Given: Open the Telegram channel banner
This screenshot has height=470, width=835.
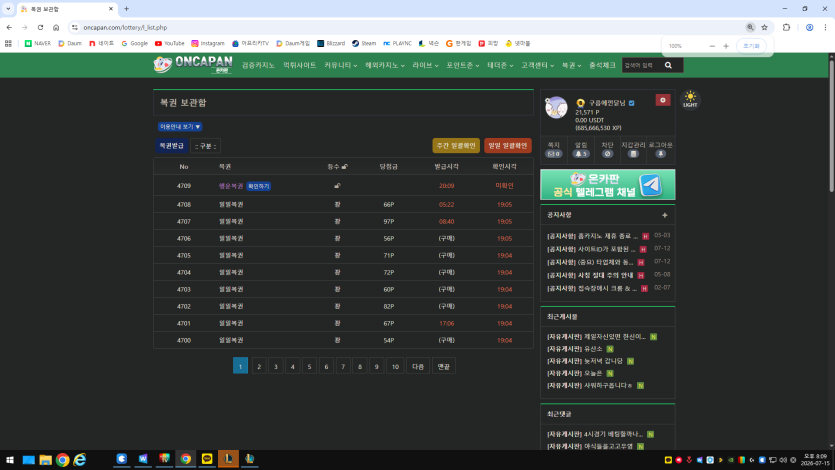Looking at the screenshot, I should (x=608, y=185).
